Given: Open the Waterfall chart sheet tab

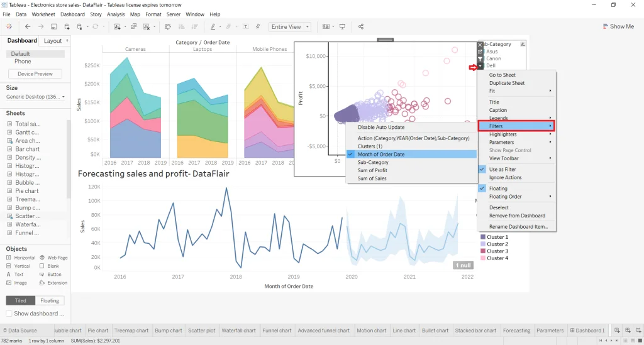Looking at the screenshot, I should 238,330.
